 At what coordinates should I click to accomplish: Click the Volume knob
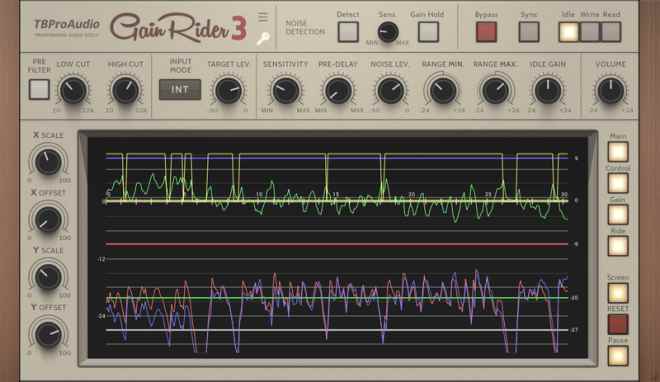coord(610,90)
